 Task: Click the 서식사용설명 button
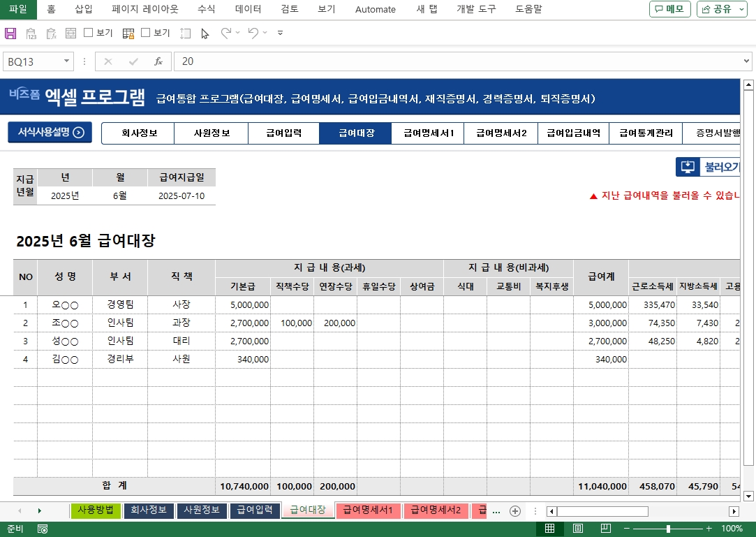(x=50, y=133)
